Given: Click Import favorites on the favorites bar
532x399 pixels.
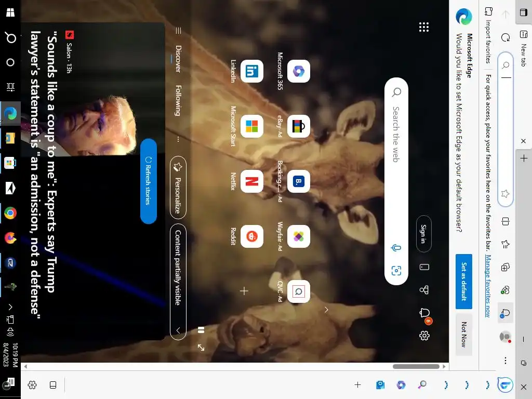Looking at the screenshot, I should [x=488, y=36].
